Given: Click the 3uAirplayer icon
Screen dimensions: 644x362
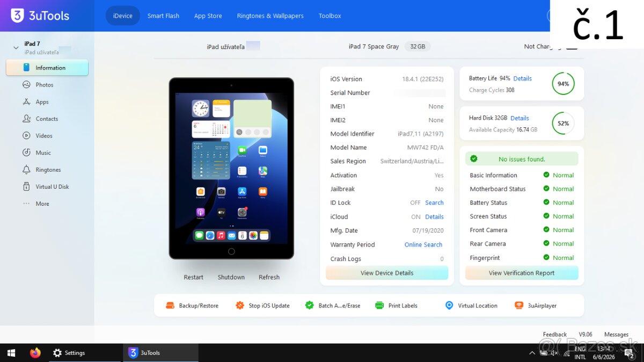Looking at the screenshot, I should (x=519, y=306).
